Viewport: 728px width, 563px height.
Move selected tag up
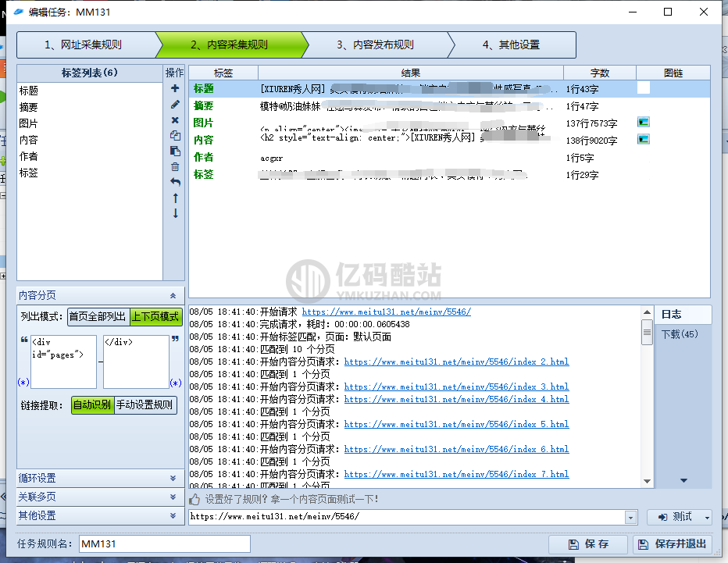pyautogui.click(x=175, y=198)
